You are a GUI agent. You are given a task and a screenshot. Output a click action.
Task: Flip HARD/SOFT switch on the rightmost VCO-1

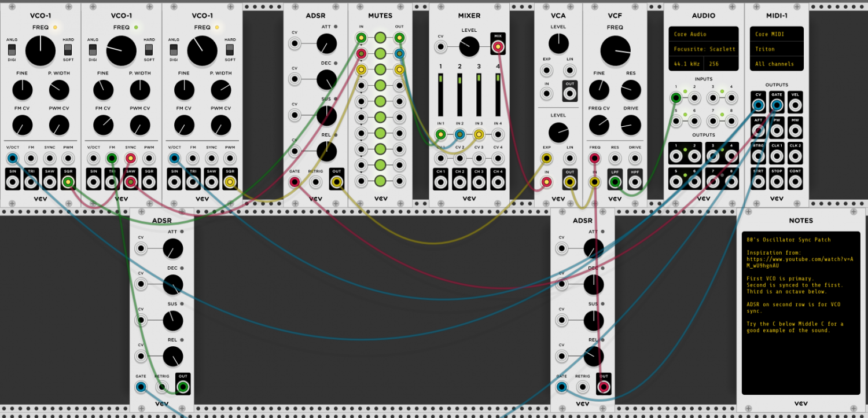click(x=230, y=50)
